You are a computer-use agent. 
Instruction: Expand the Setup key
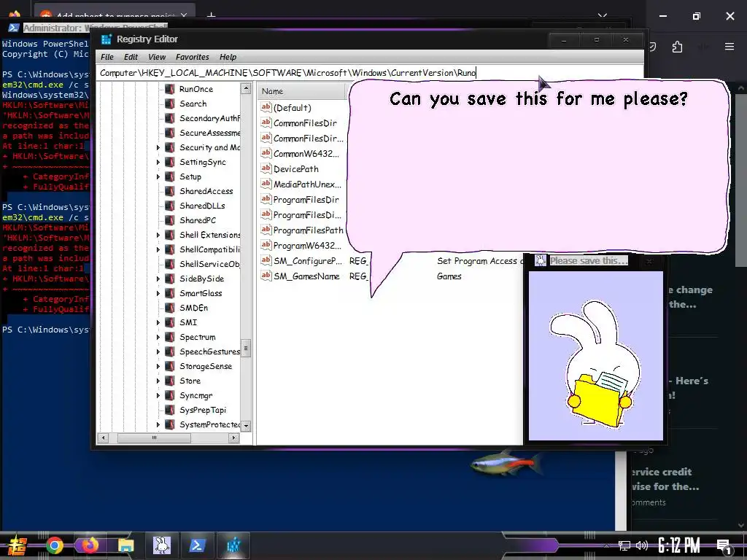158,176
